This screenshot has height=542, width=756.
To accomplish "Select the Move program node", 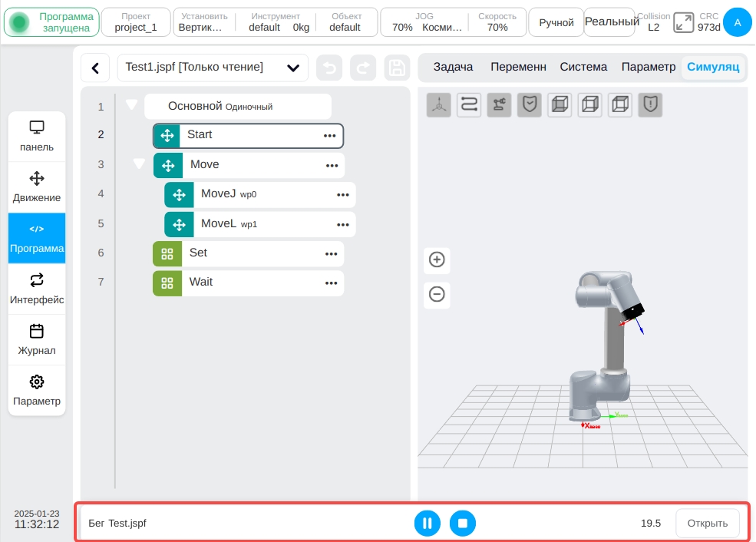I will 249,165.
